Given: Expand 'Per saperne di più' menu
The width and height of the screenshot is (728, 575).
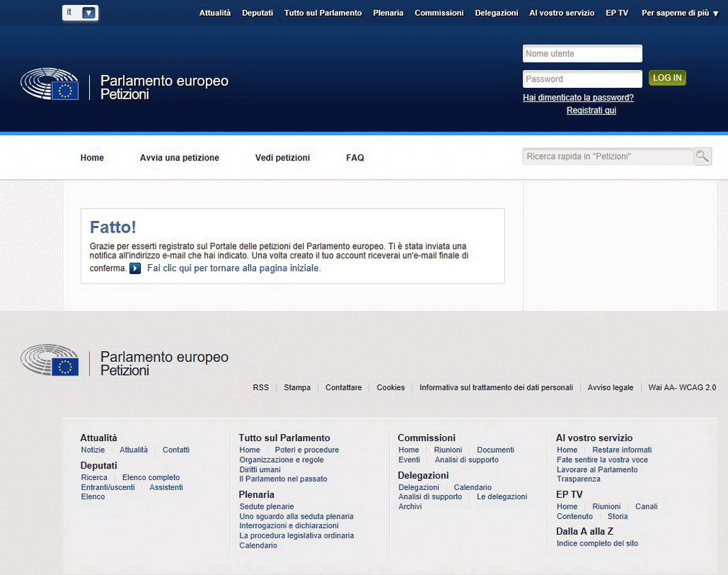Looking at the screenshot, I should (680, 13).
